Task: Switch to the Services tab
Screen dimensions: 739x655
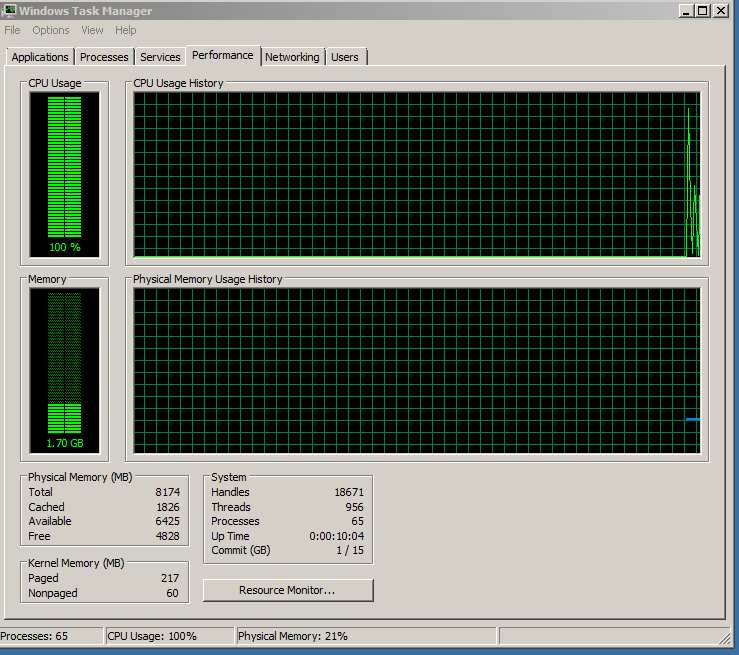Action: pos(160,57)
